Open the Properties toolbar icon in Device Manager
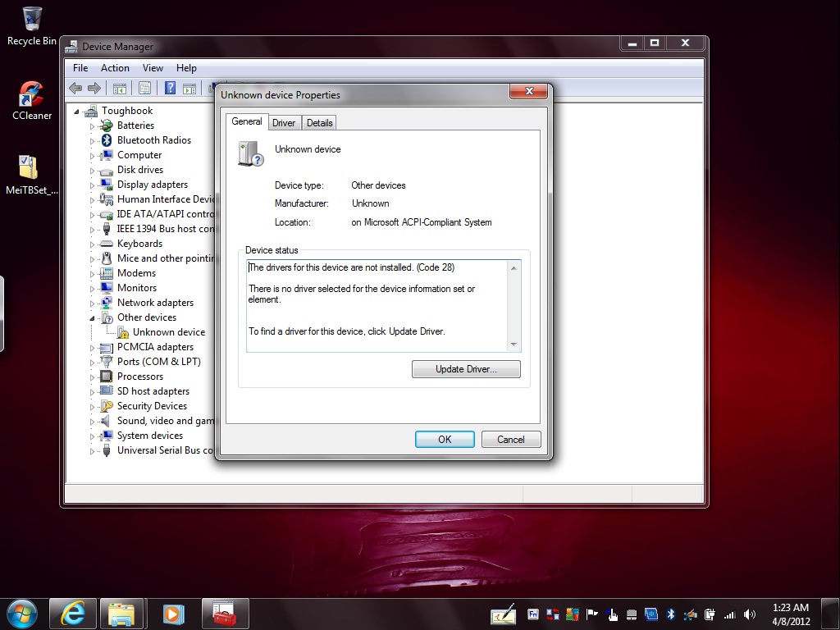The image size is (840, 630). (144, 89)
